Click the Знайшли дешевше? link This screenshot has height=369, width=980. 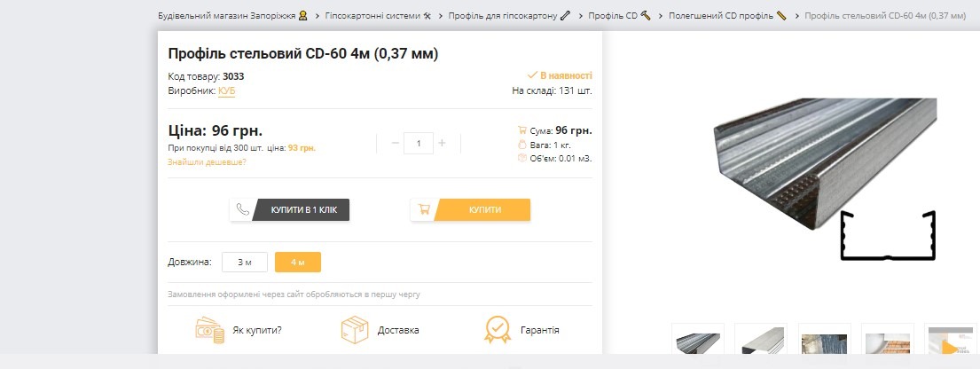point(207,162)
